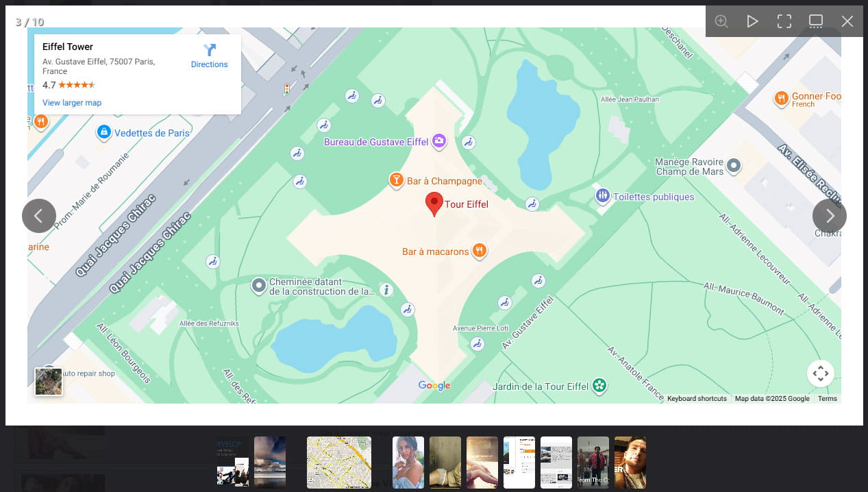This screenshot has width=868, height=492.
Task: Start the slideshow with the play icon
Action: click(x=752, y=21)
